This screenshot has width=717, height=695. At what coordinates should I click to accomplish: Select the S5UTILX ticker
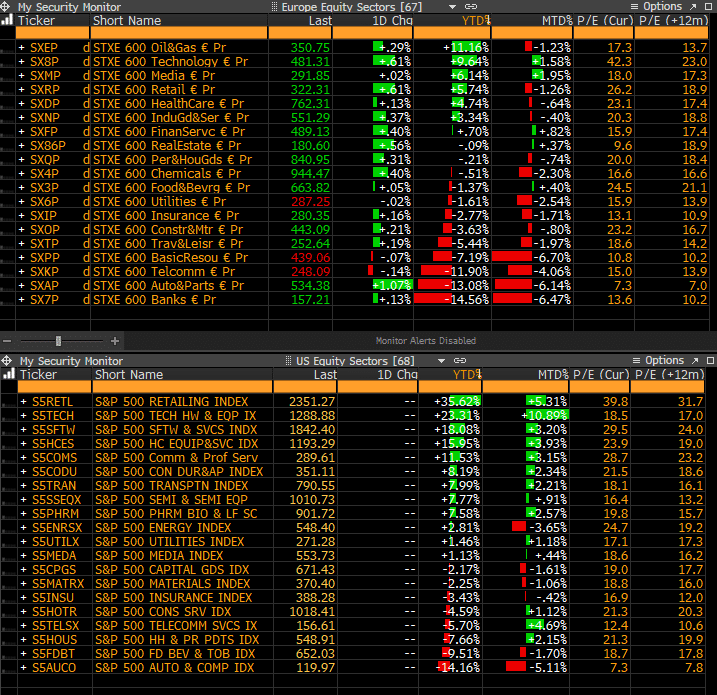coord(55,541)
